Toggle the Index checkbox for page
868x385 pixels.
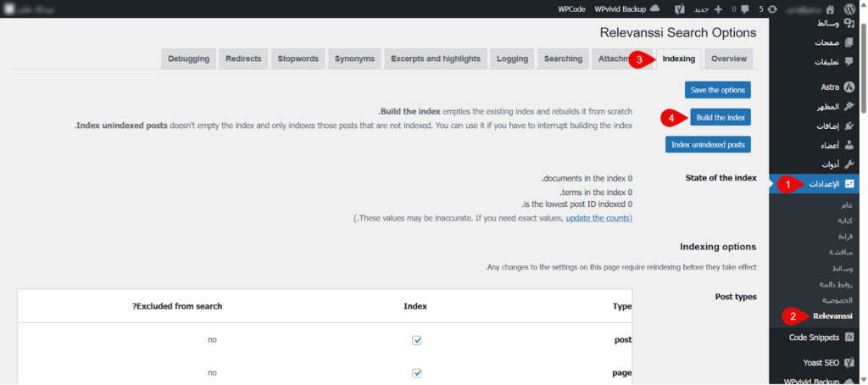pos(417,372)
